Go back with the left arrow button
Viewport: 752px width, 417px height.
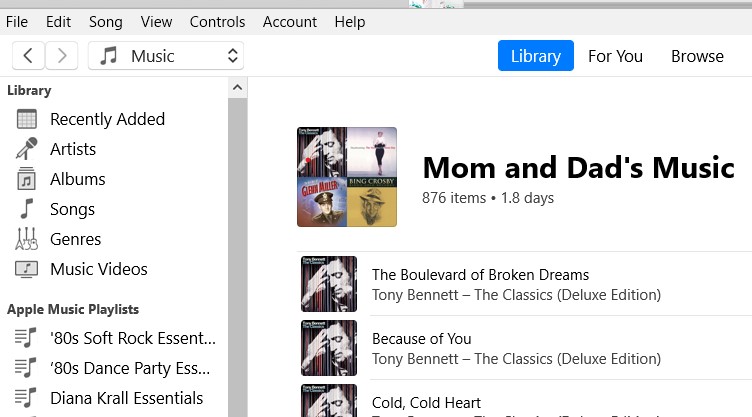(x=28, y=56)
